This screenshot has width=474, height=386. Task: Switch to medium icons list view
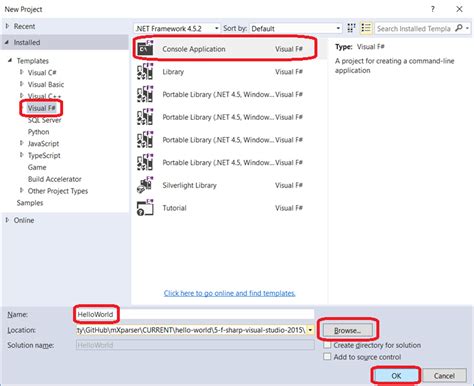[366, 28]
